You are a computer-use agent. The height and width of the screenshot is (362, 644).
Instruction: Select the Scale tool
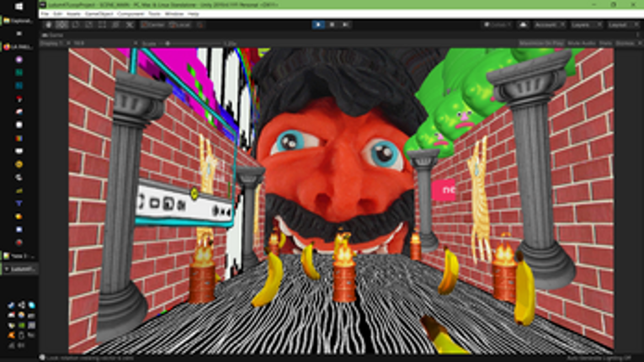(88, 24)
